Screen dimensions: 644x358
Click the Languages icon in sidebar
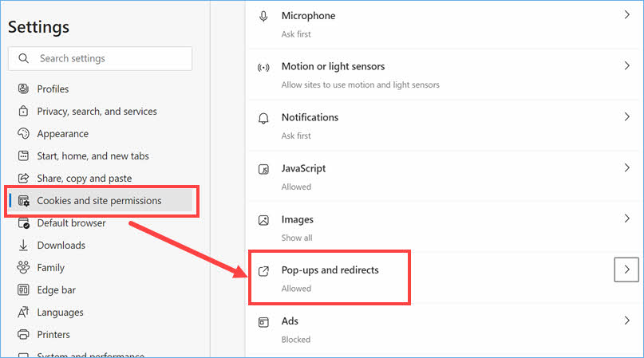pyautogui.click(x=23, y=313)
